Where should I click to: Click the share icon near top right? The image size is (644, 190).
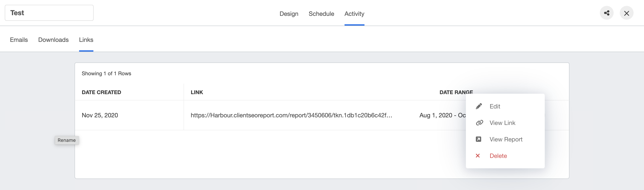(607, 13)
